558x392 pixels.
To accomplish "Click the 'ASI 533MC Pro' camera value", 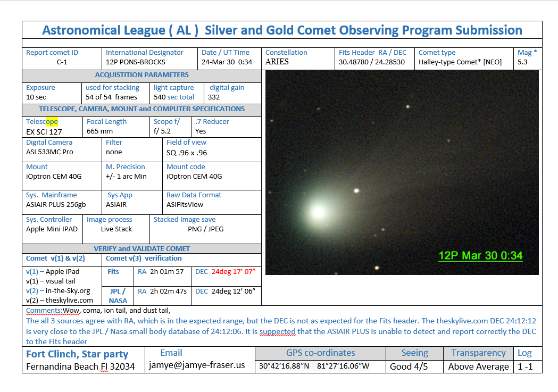I will (x=49, y=152).
